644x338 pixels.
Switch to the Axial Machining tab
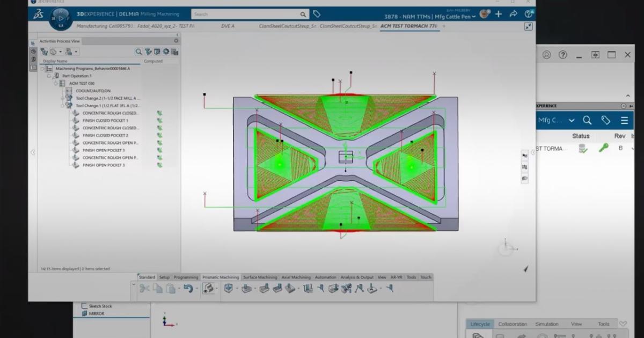point(296,277)
